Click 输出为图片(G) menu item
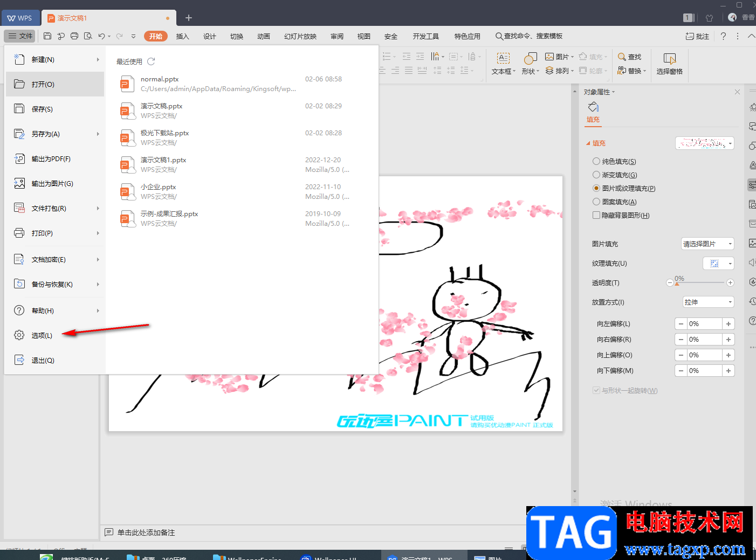756x560 pixels. coord(55,183)
